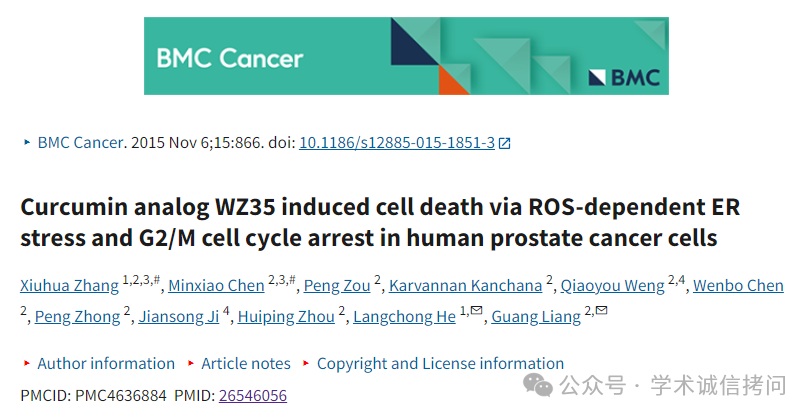Viewport: 812px width, 417px height.
Task: Open the PMID 26546056 link
Action: [x=253, y=396]
